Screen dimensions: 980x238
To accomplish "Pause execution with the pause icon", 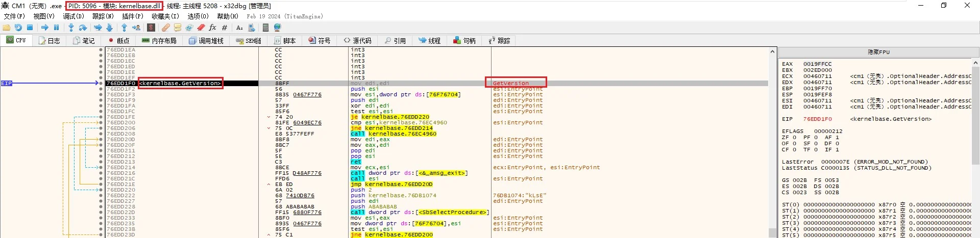I will 56,28.
